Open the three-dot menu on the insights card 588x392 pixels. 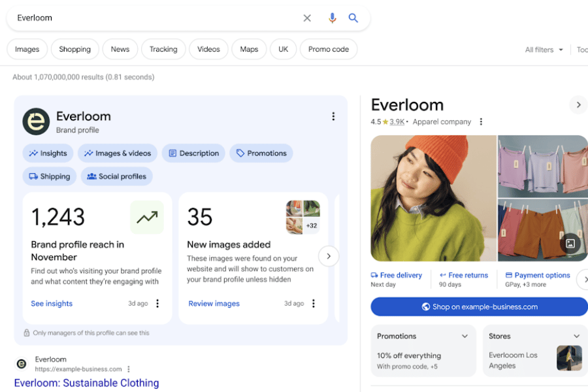[157, 303]
